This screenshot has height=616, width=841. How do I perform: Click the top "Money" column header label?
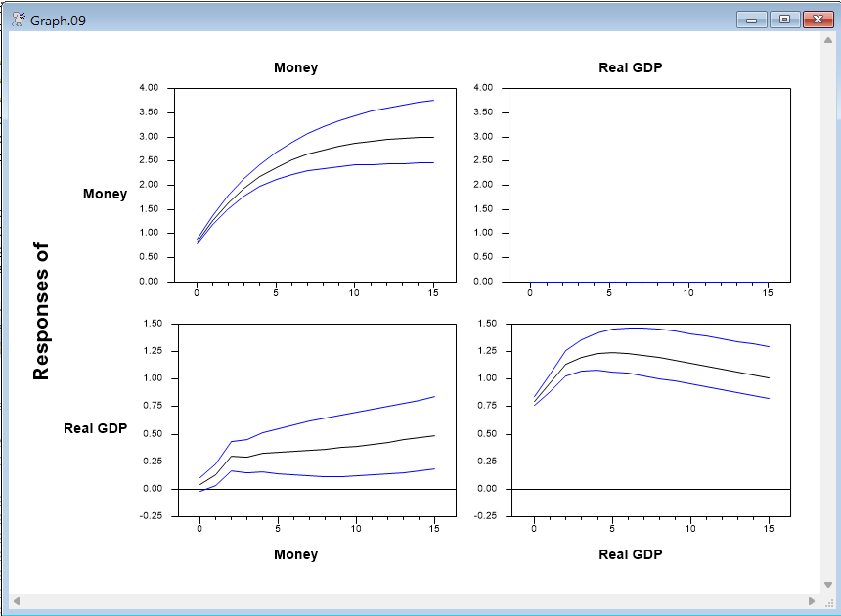(295, 67)
